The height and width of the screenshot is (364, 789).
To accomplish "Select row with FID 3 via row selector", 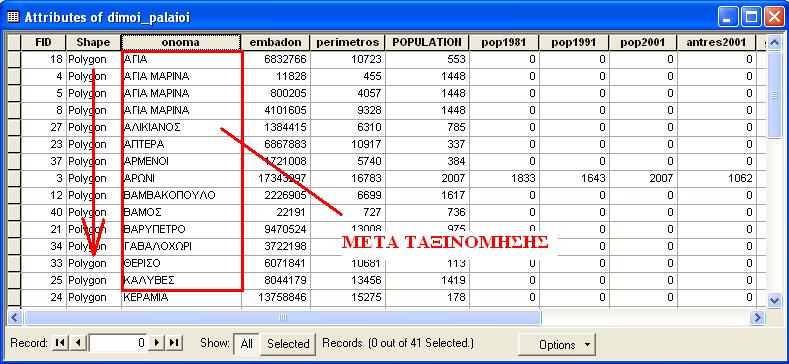I will tap(14, 178).
